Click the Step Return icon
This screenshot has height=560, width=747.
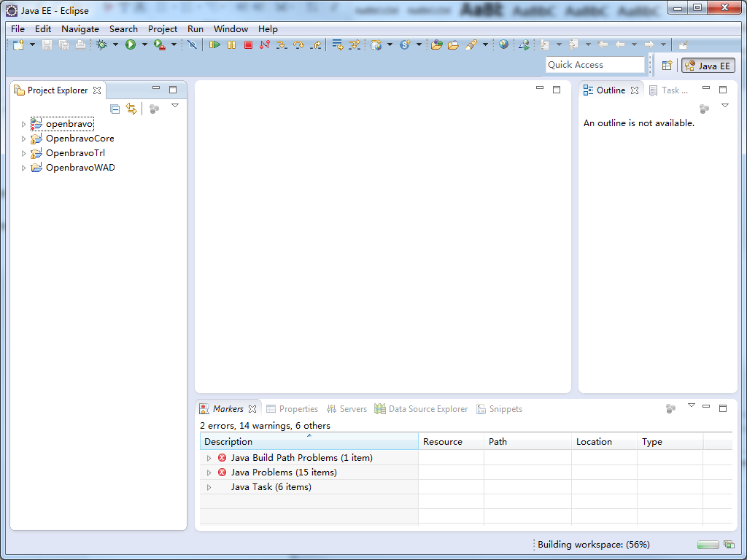[x=315, y=44]
